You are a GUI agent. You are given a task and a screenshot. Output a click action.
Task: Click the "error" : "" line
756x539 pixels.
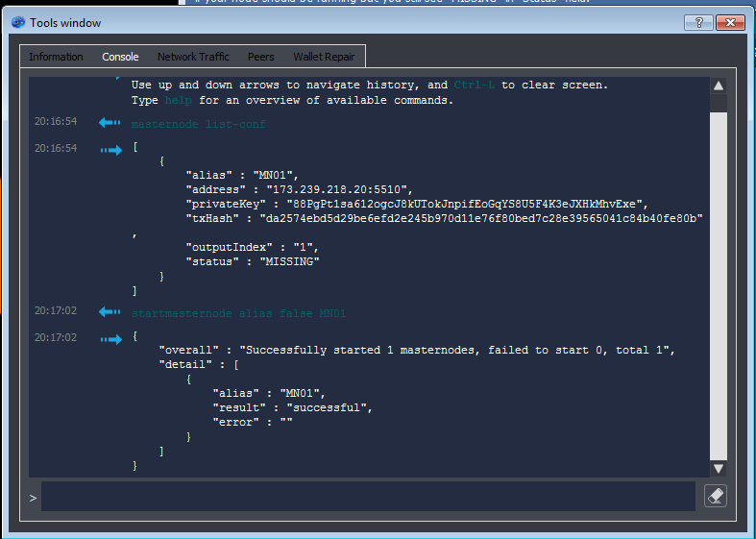(253, 423)
